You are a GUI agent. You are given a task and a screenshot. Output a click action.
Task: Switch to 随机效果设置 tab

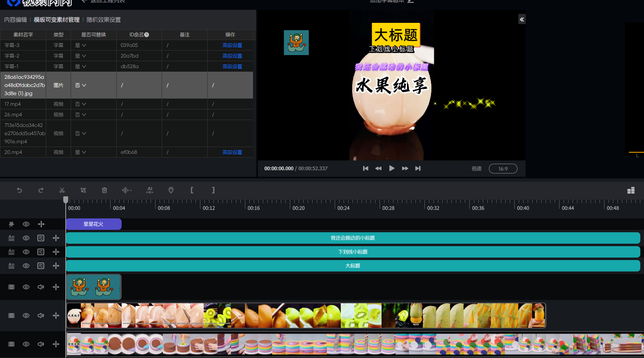[x=104, y=20]
